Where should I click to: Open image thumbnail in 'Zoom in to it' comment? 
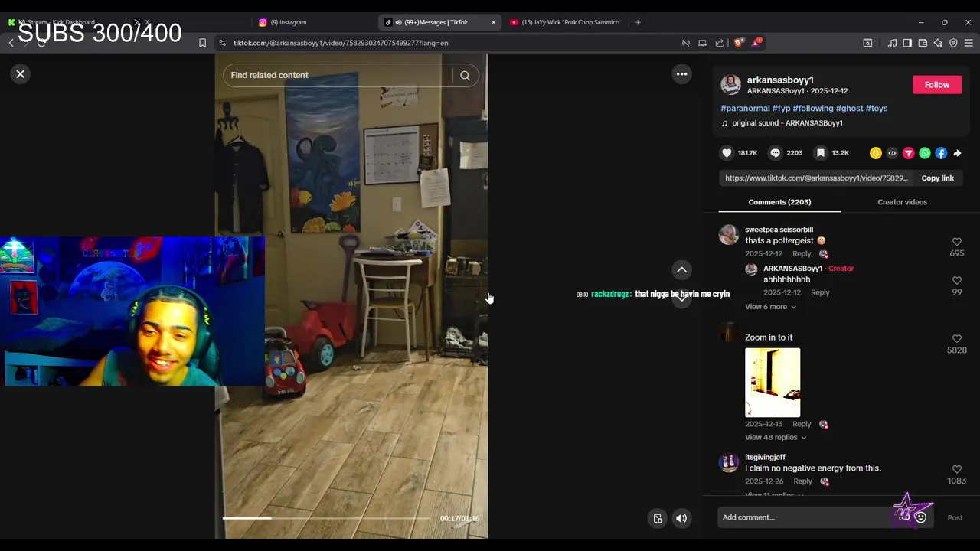[773, 383]
